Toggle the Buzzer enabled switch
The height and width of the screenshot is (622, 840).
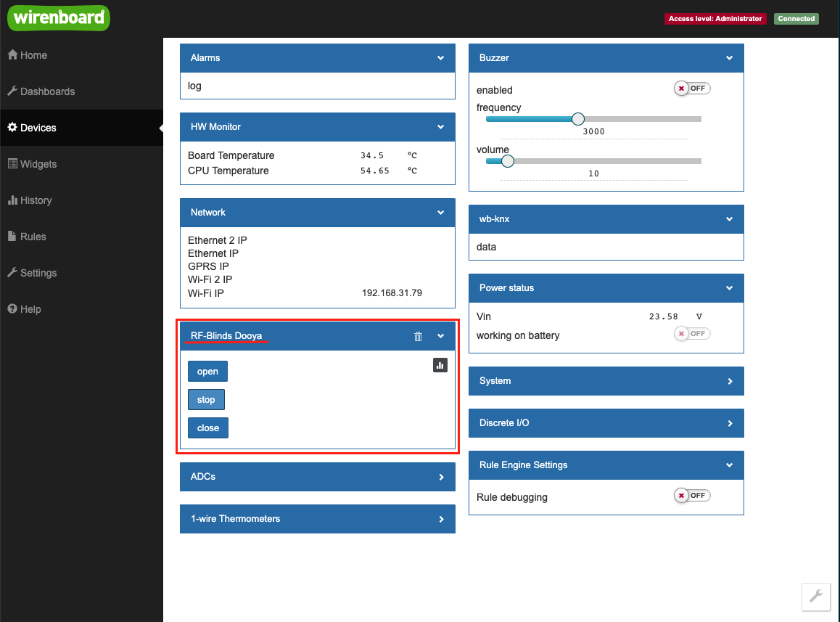[692, 88]
